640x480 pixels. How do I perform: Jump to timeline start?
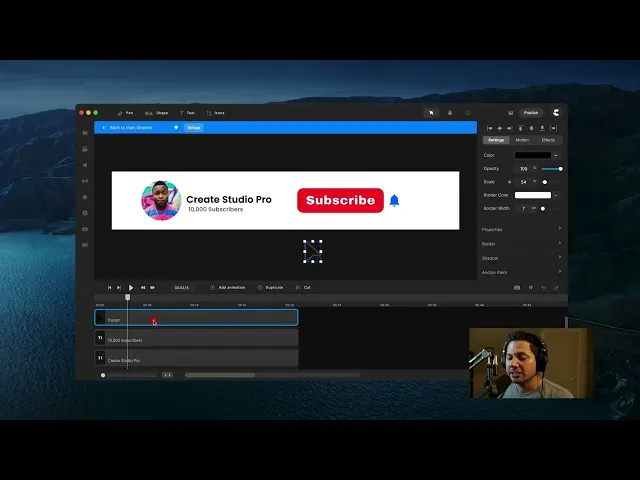109,288
